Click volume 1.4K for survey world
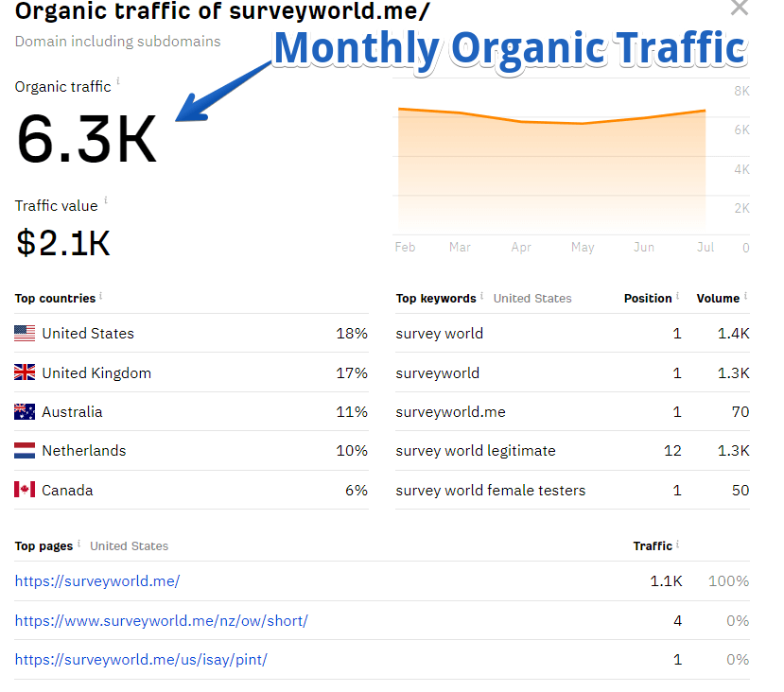The width and height of the screenshot is (784, 692). point(734,334)
